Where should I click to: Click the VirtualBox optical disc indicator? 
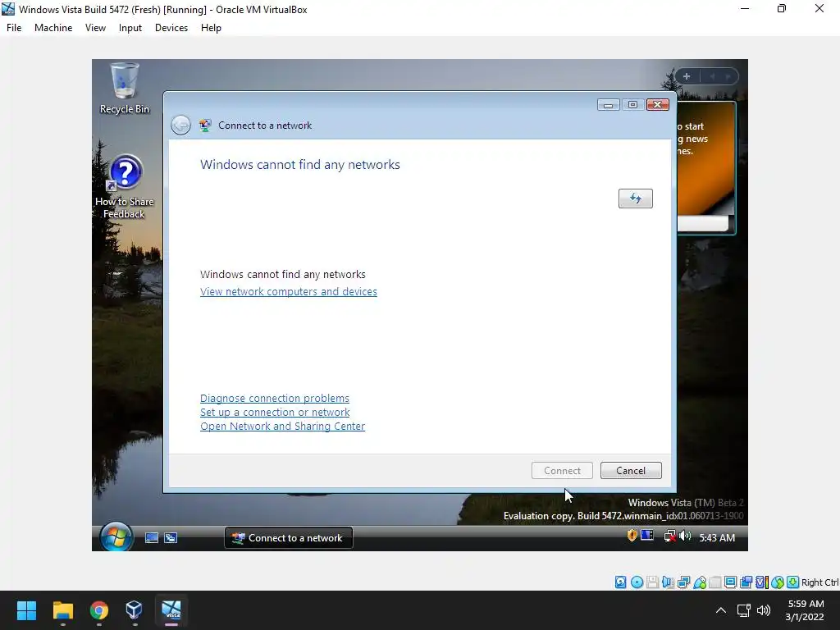tap(637, 582)
